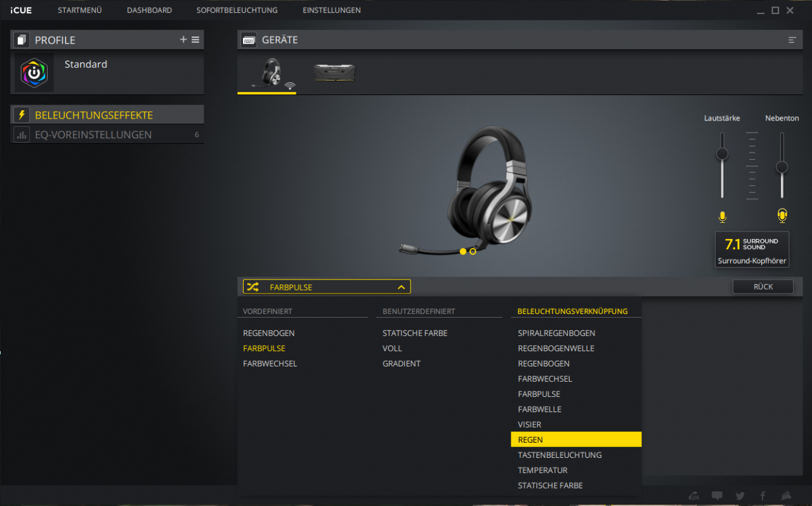This screenshot has width=812, height=506.
Task: Select Temperatur lighting link
Action: 542,470
